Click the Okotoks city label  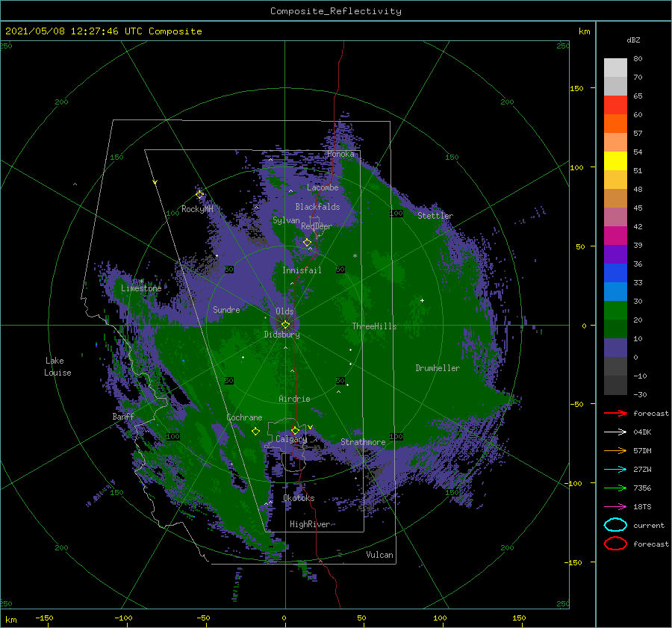pos(299,498)
